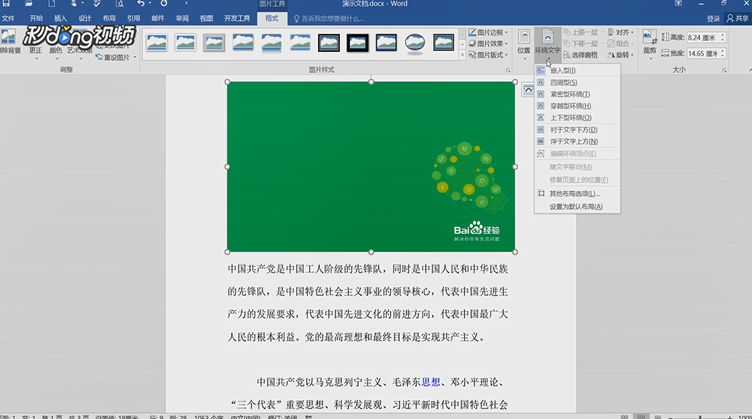Click the Crop (裁剪) tool icon
This screenshot has width=752, height=419.
[x=649, y=36]
